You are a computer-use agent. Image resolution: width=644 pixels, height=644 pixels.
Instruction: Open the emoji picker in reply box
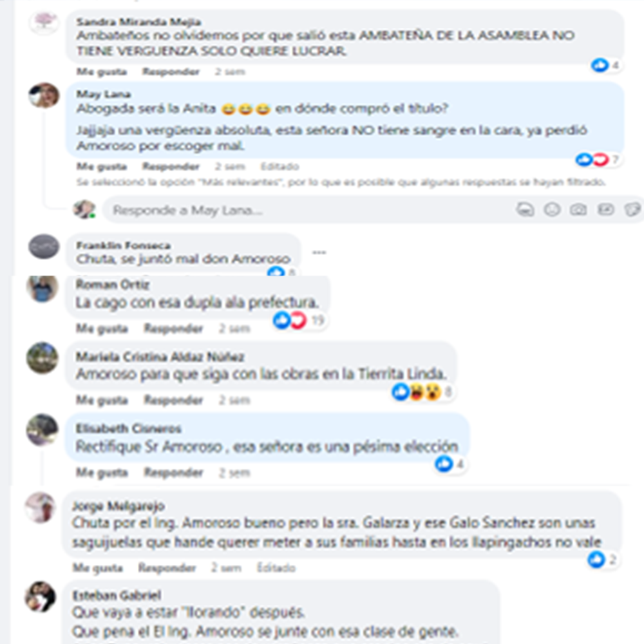(x=552, y=210)
